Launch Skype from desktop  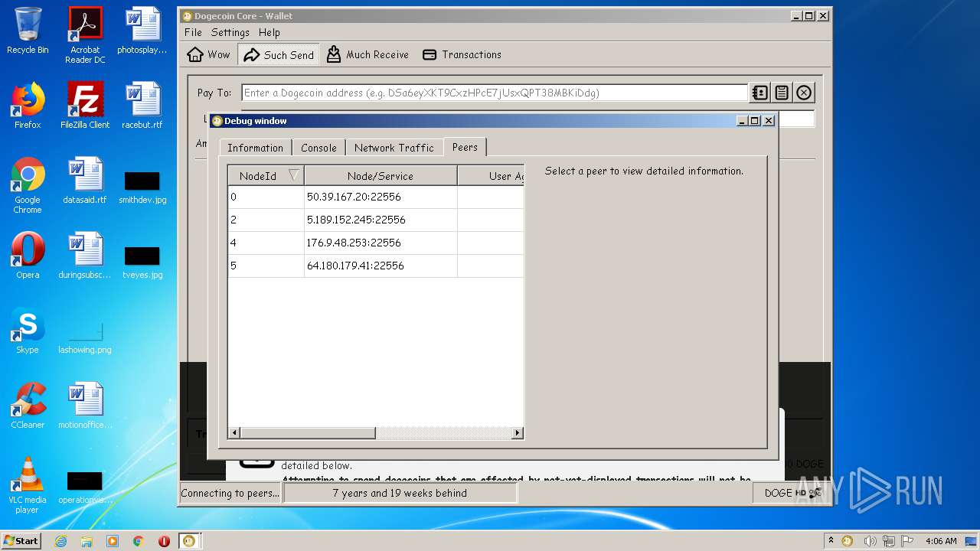pyautogui.click(x=28, y=331)
